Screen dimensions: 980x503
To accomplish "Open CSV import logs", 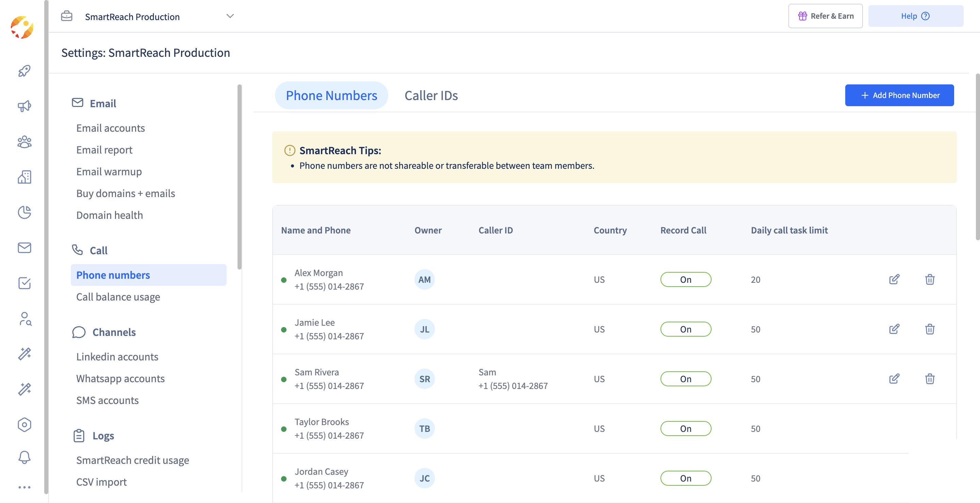I will pyautogui.click(x=101, y=482).
